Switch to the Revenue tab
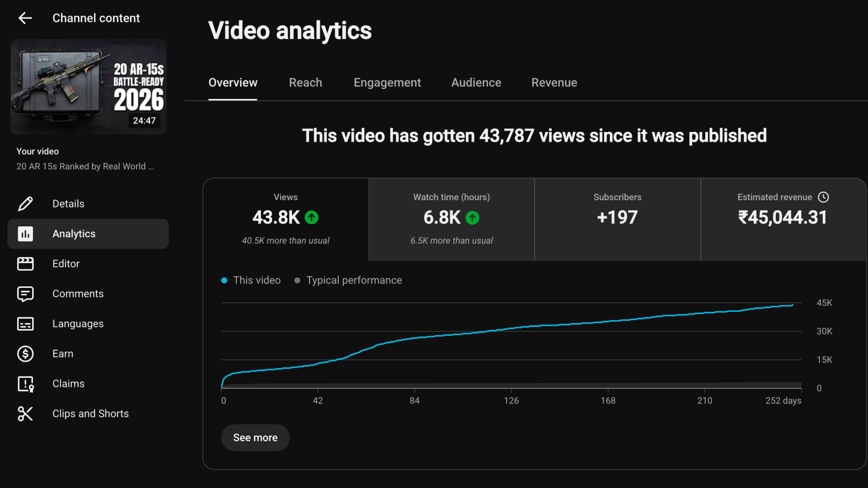868x488 pixels. coord(554,83)
